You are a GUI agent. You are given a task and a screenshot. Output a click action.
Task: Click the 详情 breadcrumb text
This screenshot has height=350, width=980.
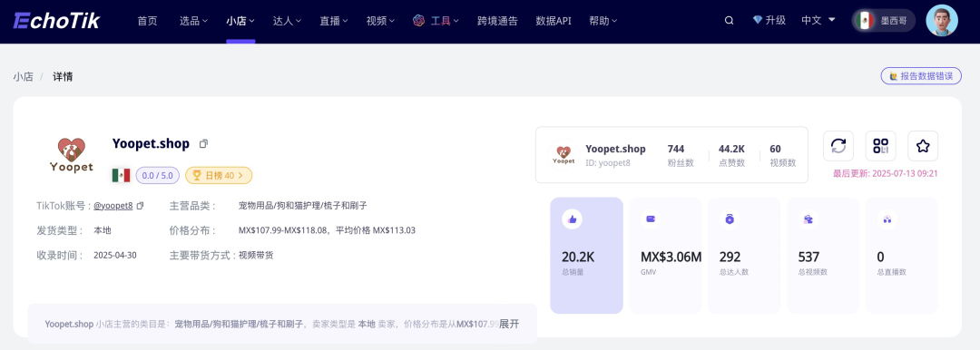(63, 77)
